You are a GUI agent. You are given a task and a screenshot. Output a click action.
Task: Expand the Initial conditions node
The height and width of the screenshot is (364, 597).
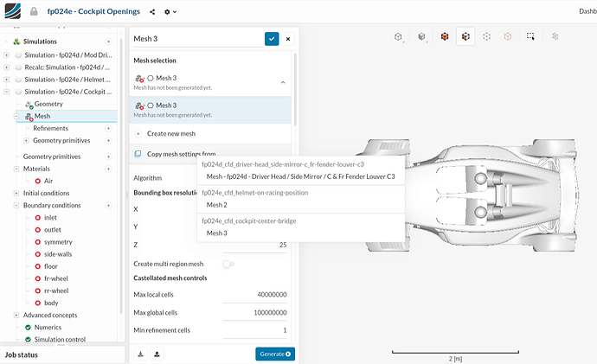[16, 193]
